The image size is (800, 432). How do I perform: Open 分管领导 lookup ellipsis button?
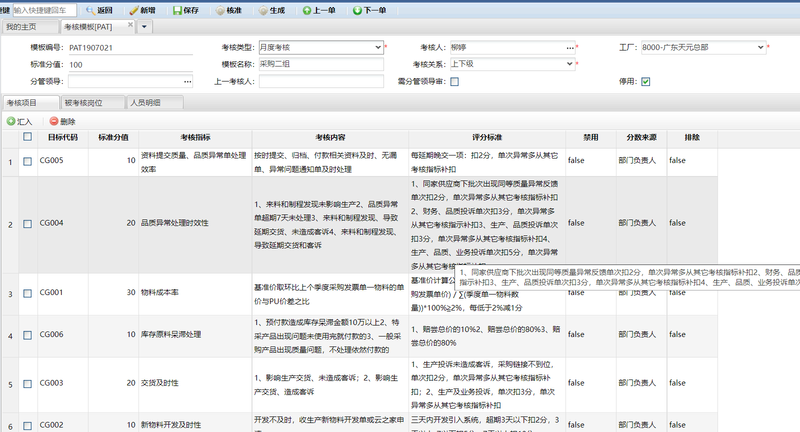(188, 81)
